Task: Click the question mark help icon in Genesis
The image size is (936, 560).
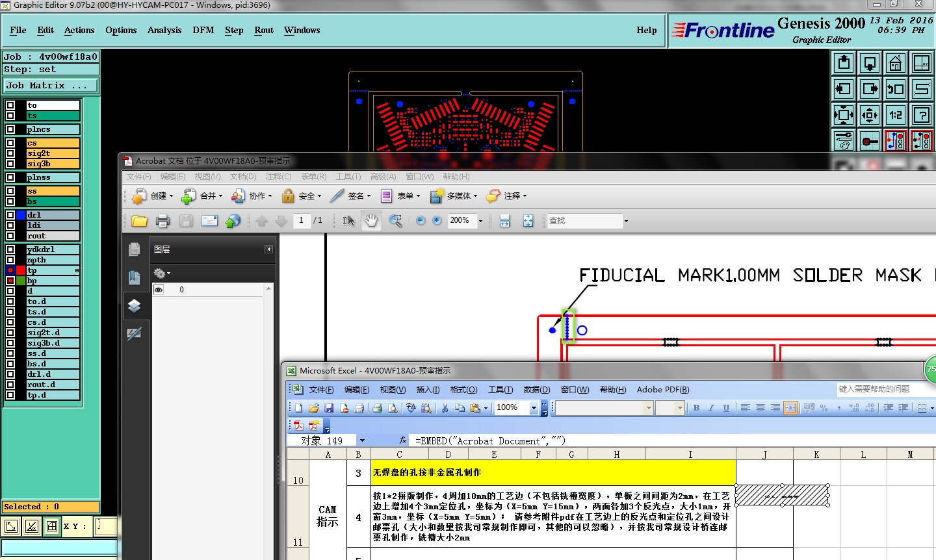Action: click(x=922, y=115)
